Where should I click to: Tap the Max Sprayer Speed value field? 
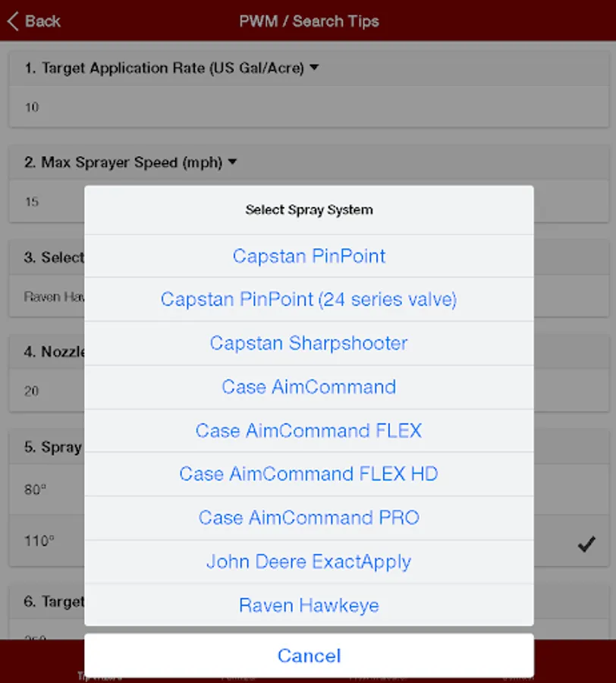[x=46, y=203]
